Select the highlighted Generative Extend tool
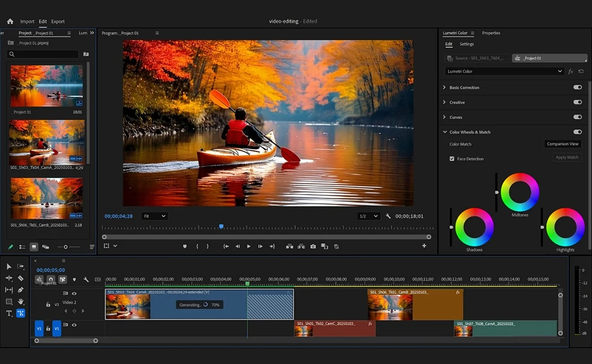Image resolution: width=592 pixels, height=364 pixels. pos(20,313)
